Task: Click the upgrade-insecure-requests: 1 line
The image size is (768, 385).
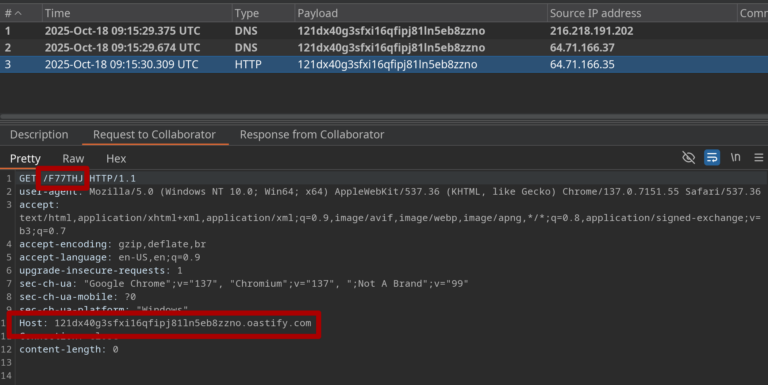Action: click(x=101, y=270)
